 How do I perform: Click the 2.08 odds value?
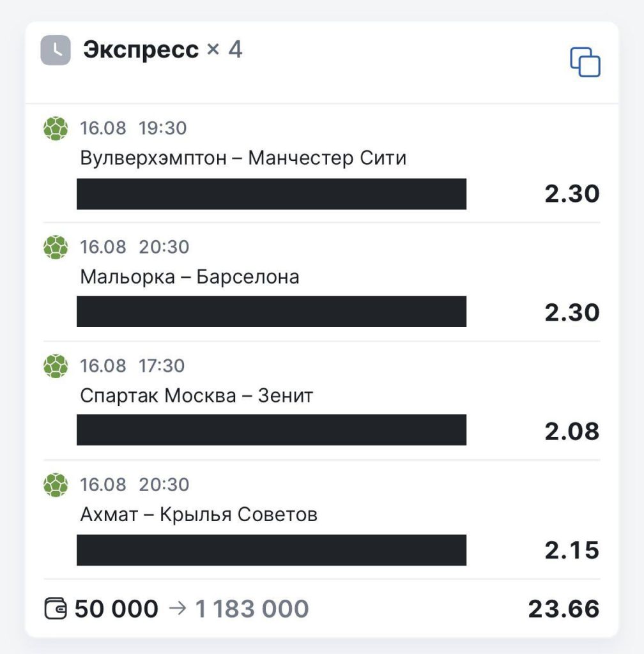[x=572, y=431]
